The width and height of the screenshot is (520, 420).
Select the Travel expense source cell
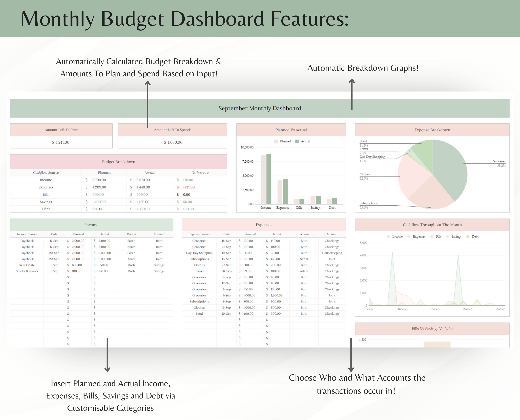199,271
